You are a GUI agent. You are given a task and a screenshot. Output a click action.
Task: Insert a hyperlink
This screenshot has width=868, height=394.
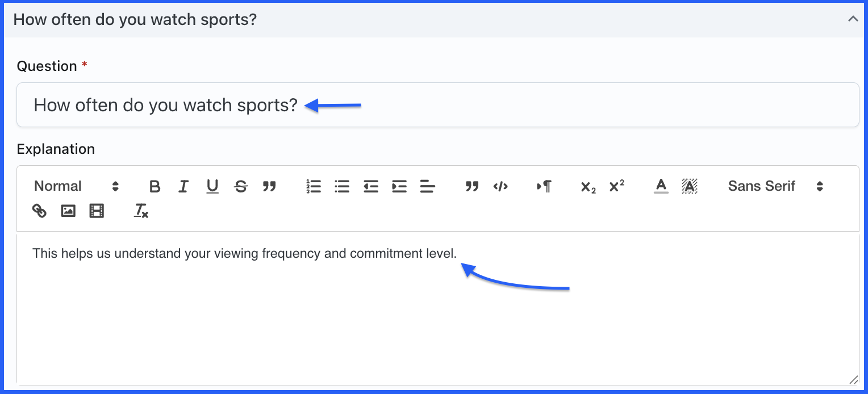(39, 211)
